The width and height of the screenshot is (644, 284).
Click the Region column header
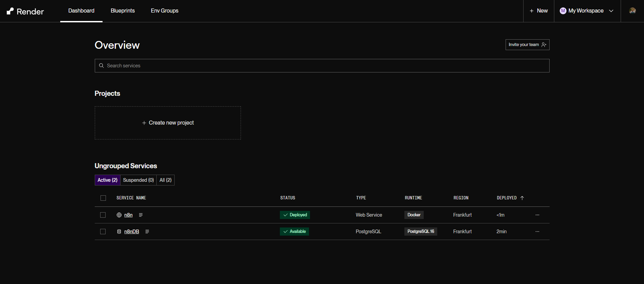tap(461, 198)
